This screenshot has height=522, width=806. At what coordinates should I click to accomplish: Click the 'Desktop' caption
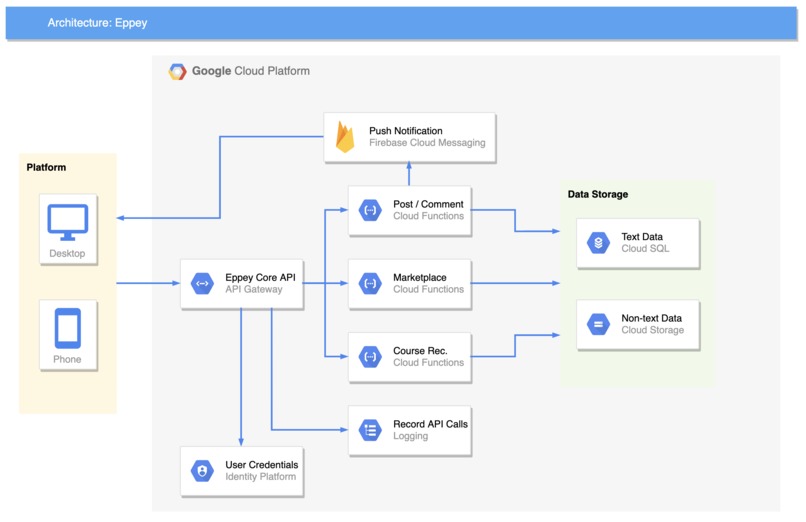click(x=67, y=253)
